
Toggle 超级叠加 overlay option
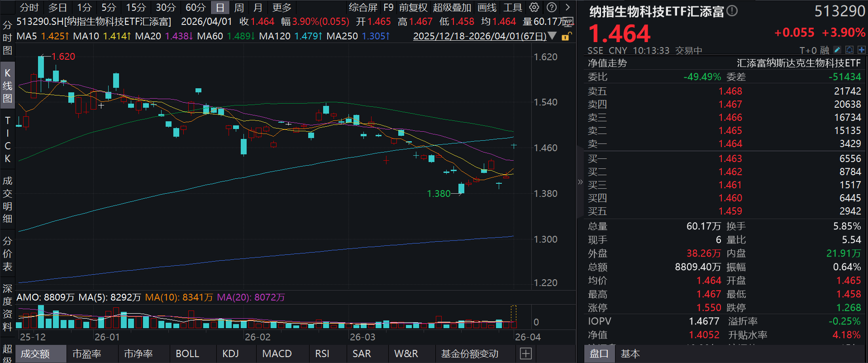[452, 8]
